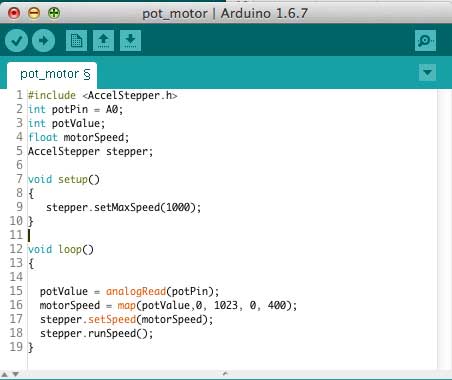452x380 pixels.
Task: Close the window with the red button
Action: pos(14,13)
